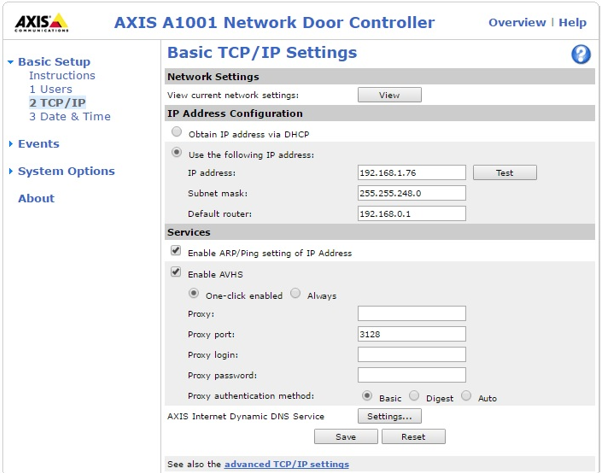This screenshot has width=602, height=473.
Task: Open the advanced TCP/IP settings link
Action: (x=287, y=464)
